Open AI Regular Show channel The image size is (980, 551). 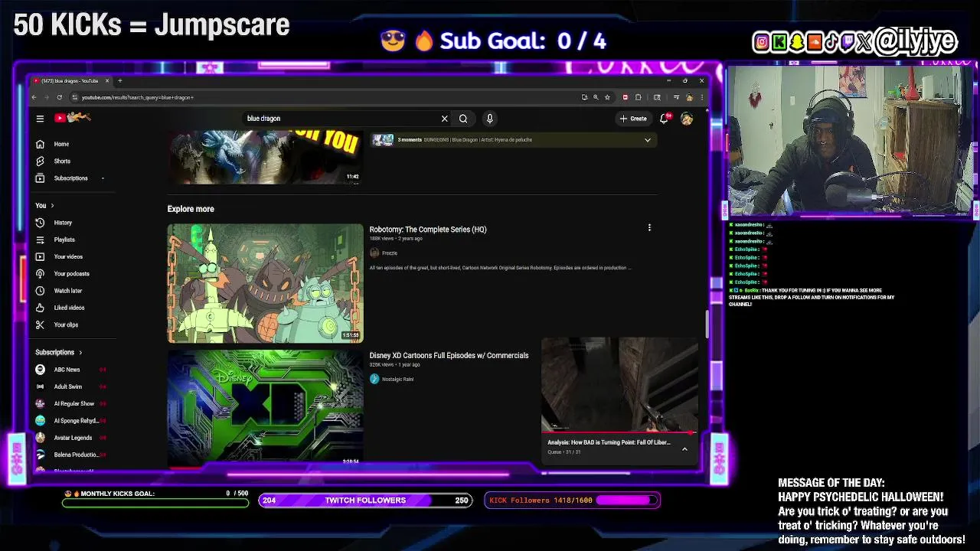pos(73,403)
